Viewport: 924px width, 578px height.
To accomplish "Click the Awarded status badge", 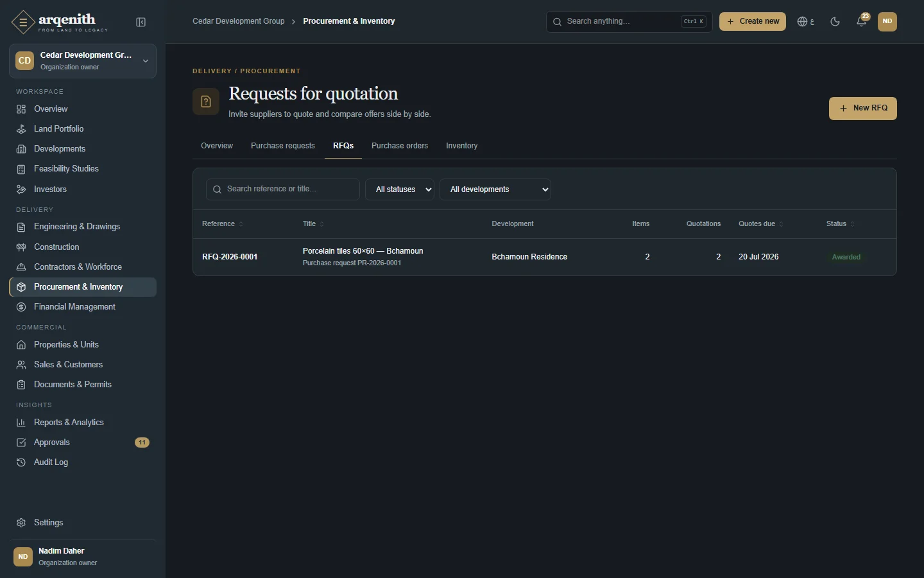I will [846, 257].
